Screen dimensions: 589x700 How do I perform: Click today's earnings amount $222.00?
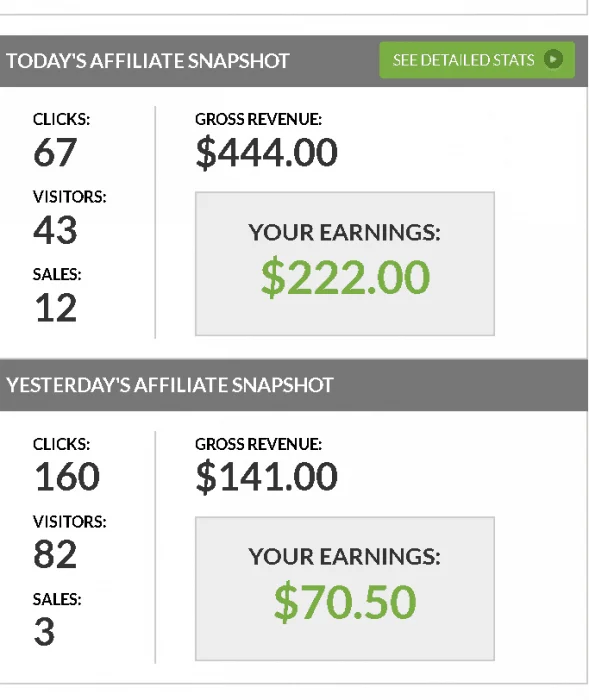[345, 278]
